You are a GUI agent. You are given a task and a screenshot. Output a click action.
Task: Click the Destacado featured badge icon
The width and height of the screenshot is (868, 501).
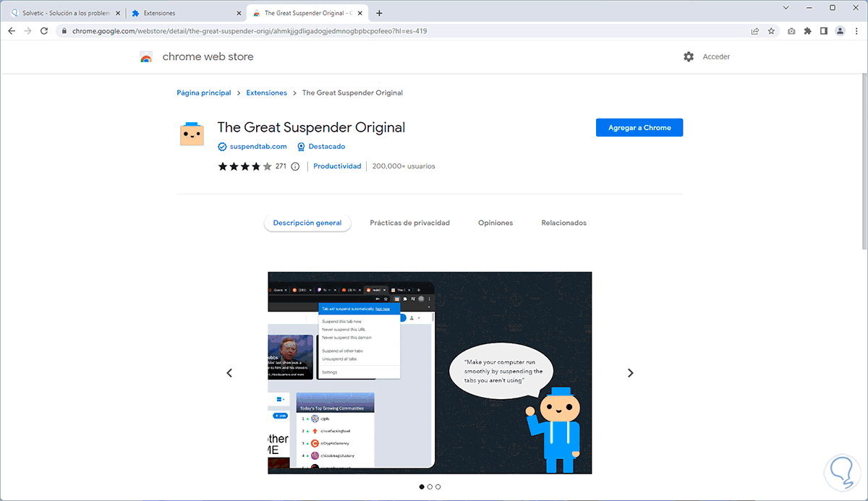click(x=301, y=147)
